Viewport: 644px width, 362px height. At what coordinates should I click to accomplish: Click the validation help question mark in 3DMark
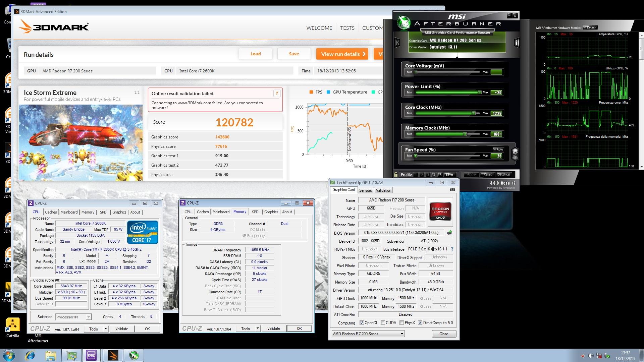pyautogui.click(x=277, y=94)
